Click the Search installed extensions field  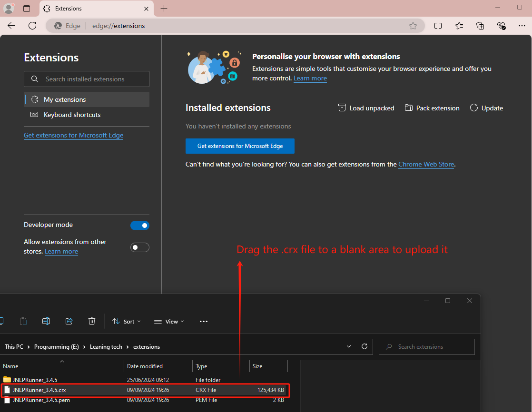[87, 79]
